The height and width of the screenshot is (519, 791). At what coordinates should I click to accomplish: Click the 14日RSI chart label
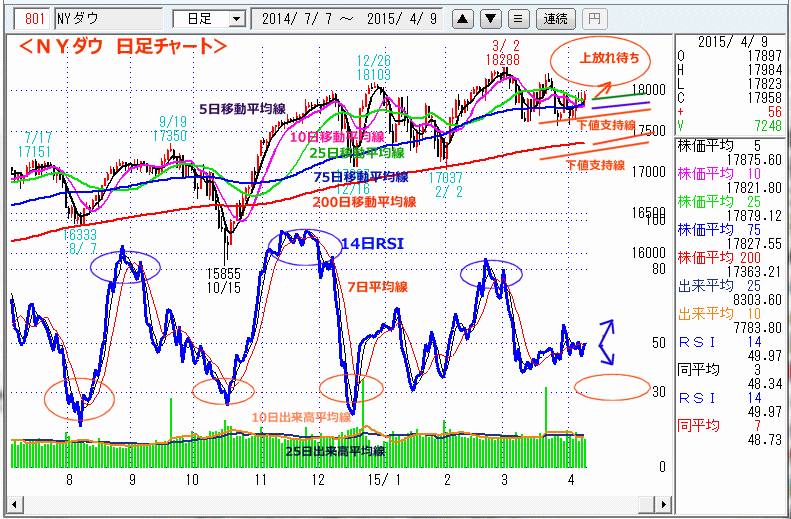click(x=373, y=245)
